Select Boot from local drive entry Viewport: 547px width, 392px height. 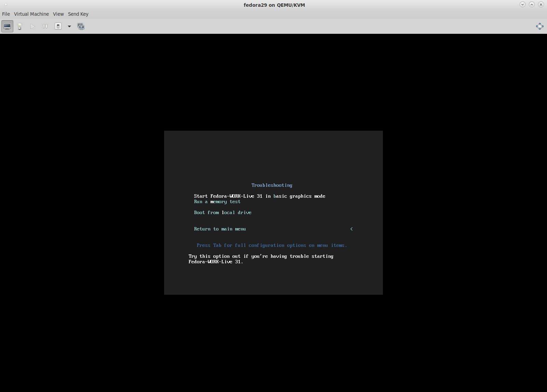point(223,212)
